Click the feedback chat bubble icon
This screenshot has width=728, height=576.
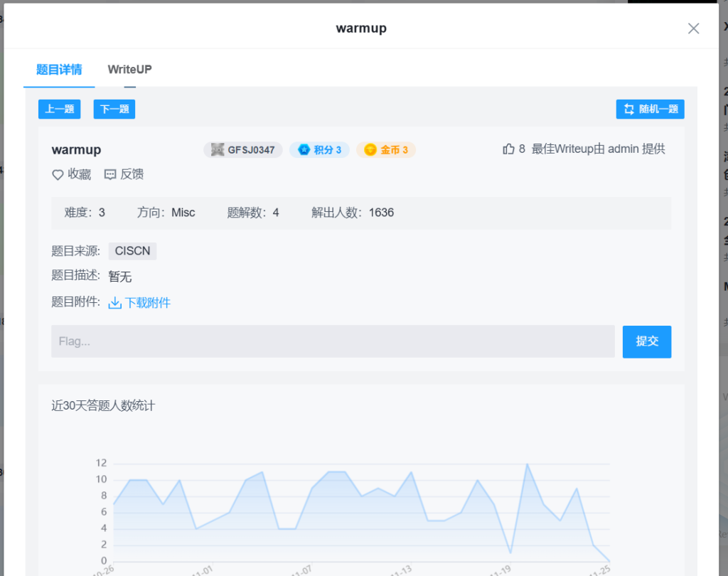coord(110,175)
